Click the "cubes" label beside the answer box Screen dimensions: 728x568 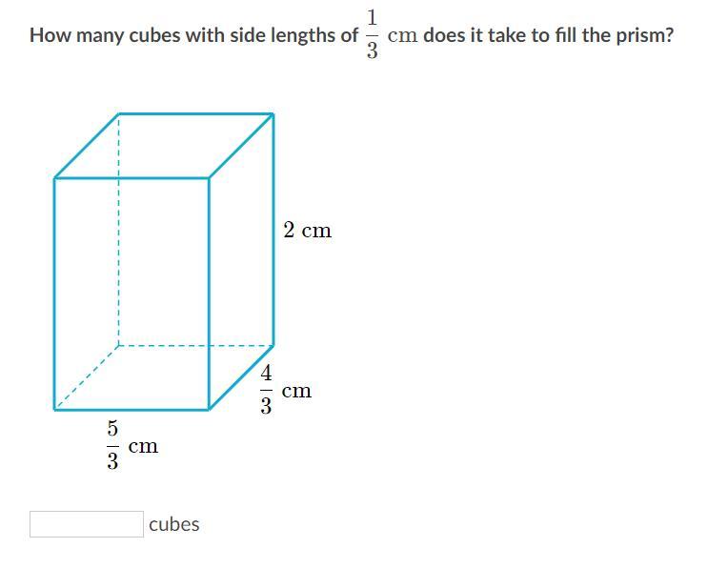click(174, 524)
